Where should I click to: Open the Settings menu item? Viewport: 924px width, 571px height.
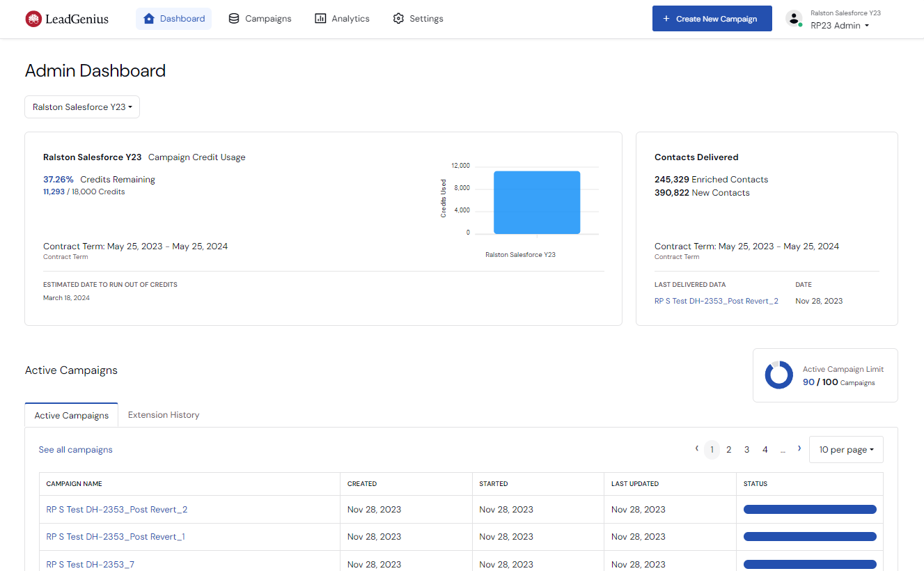[x=418, y=19]
